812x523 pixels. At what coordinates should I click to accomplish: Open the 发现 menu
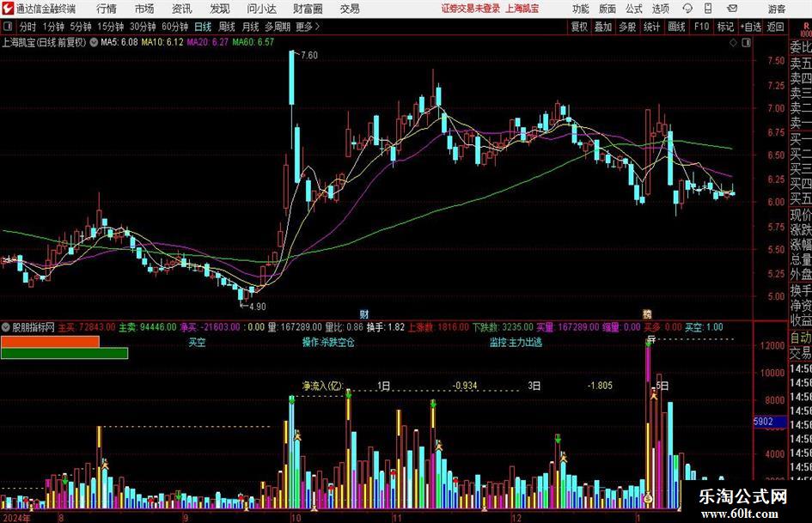[220, 9]
